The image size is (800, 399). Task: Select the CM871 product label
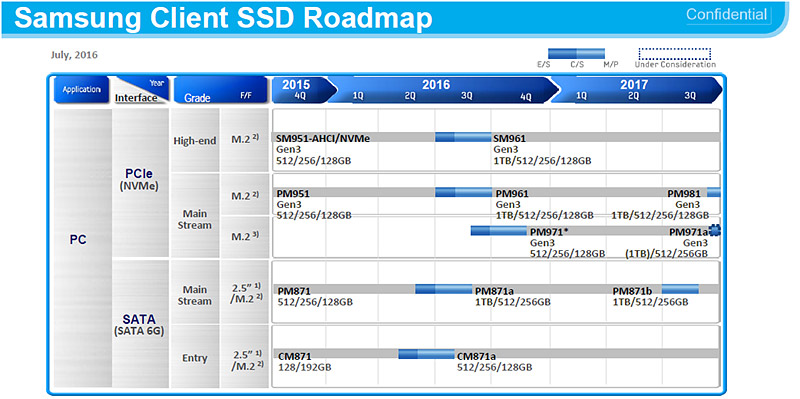(294, 356)
